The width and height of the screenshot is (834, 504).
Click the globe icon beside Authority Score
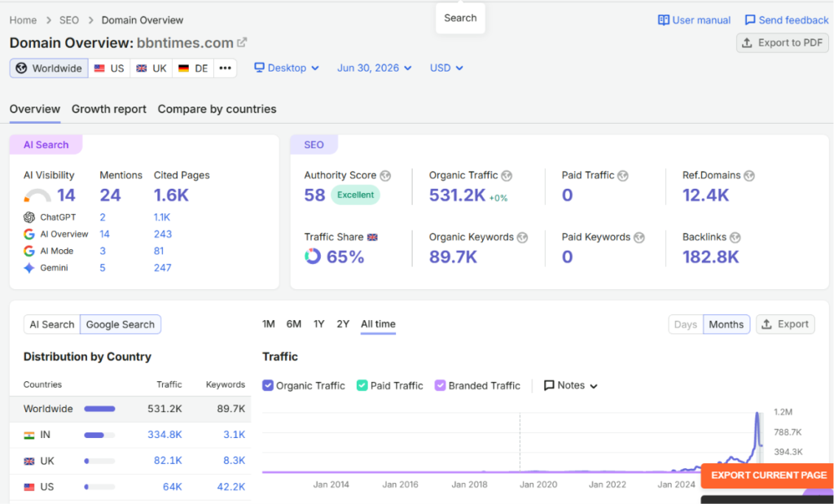(x=385, y=175)
